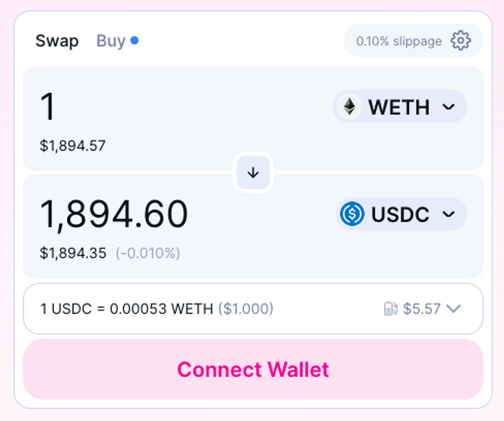Click the USDC token name label
Image resolution: width=504 pixels, height=421 pixels.
coord(400,214)
